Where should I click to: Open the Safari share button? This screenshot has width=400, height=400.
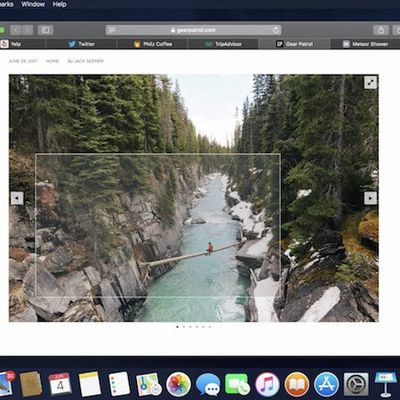point(381,30)
